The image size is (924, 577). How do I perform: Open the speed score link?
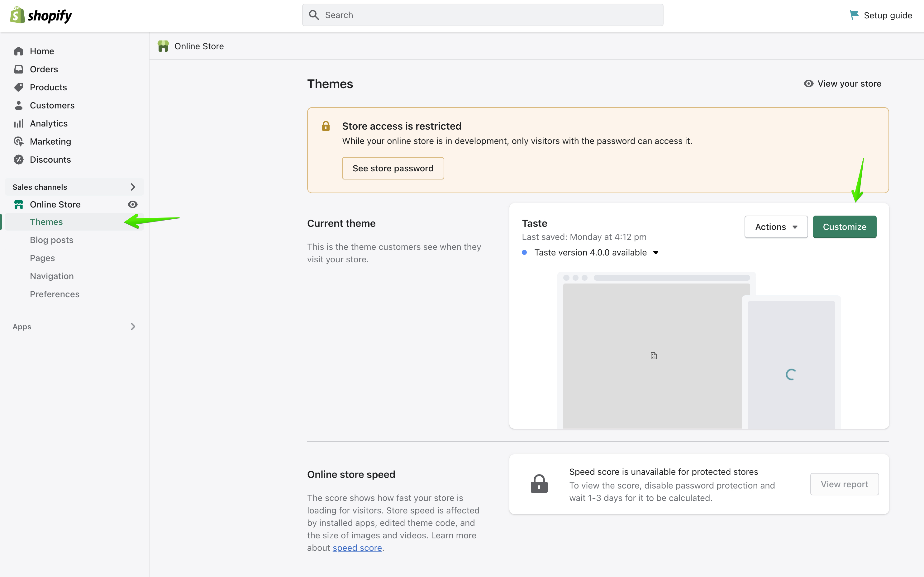point(357,548)
